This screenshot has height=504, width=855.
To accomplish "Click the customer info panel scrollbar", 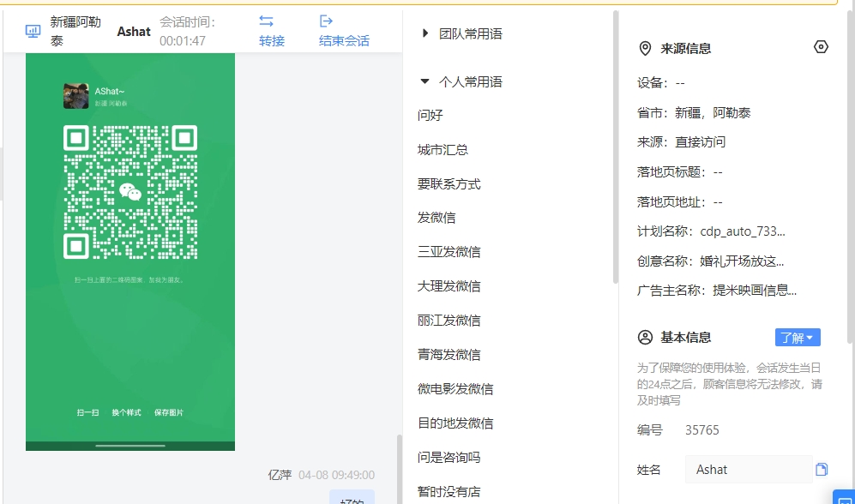I will 850,177.
